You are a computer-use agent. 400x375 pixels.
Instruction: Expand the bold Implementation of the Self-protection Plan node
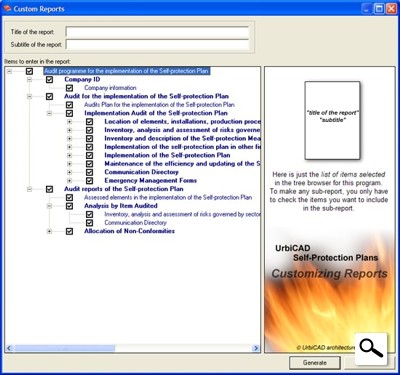[69, 155]
